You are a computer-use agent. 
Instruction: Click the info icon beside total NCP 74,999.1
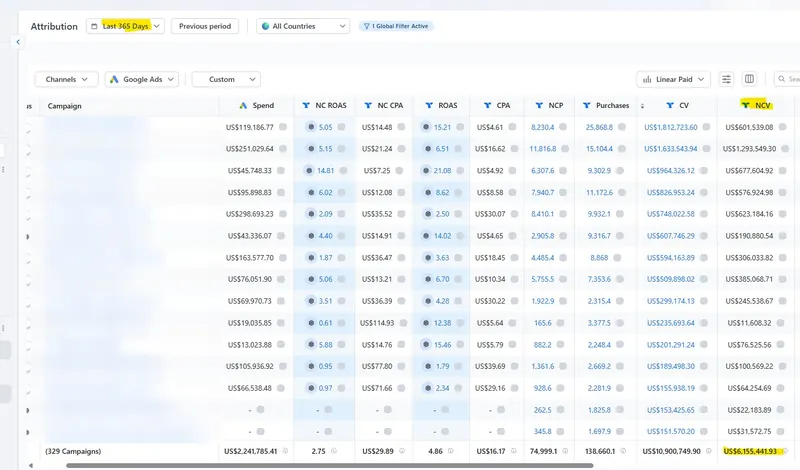(x=567, y=451)
